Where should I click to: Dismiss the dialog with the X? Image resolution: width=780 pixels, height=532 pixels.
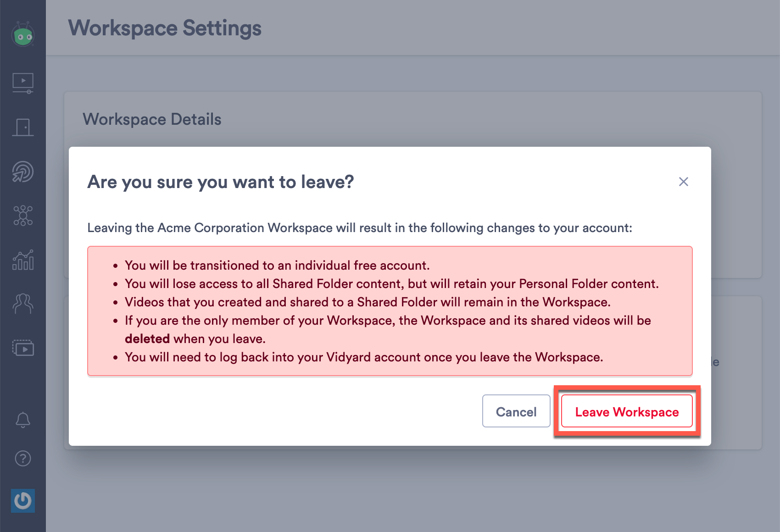tap(683, 182)
